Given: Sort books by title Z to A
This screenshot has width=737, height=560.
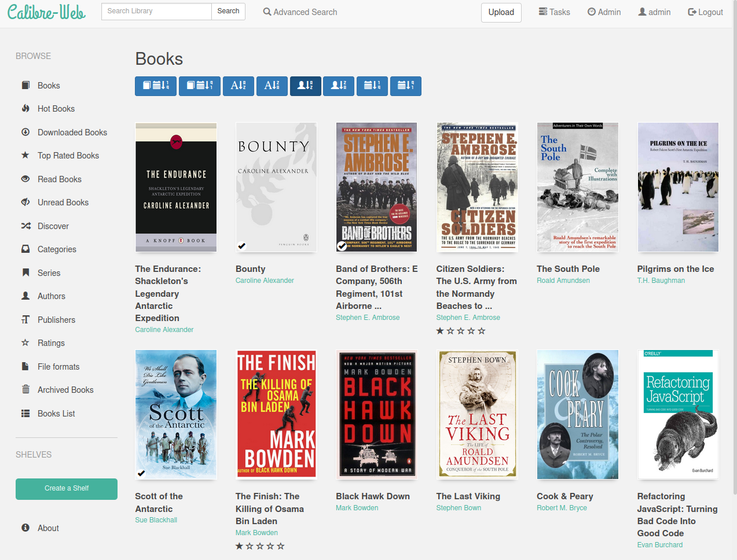Looking at the screenshot, I should [x=272, y=86].
